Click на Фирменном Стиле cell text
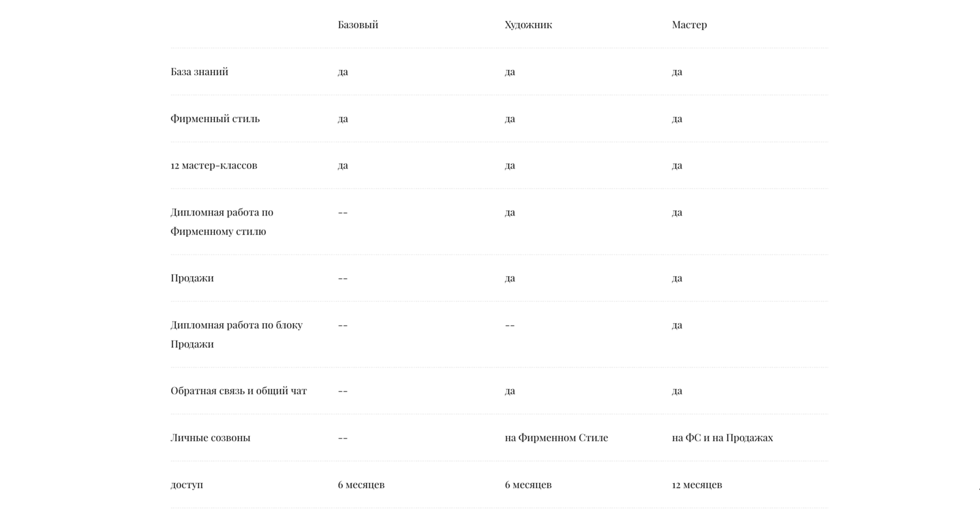 pyautogui.click(x=556, y=438)
